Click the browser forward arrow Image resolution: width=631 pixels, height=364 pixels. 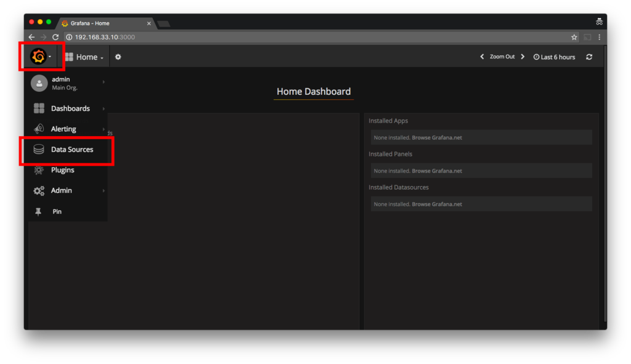44,37
